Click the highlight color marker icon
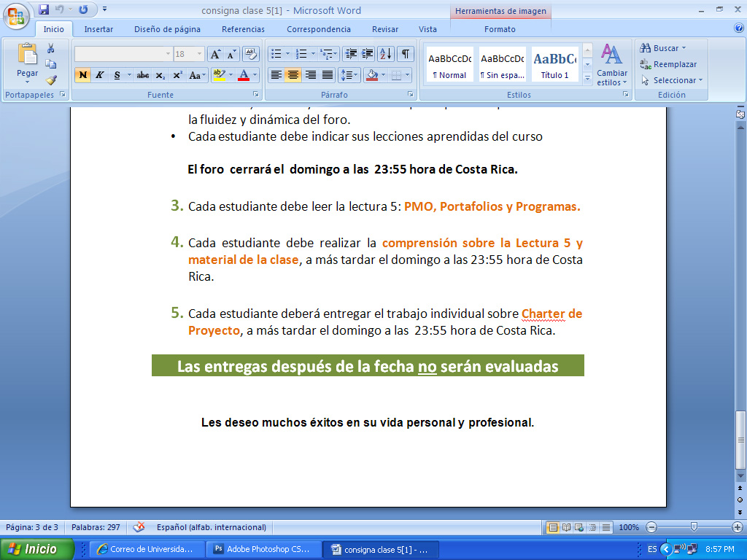This screenshot has height=560, width=747. [x=219, y=75]
